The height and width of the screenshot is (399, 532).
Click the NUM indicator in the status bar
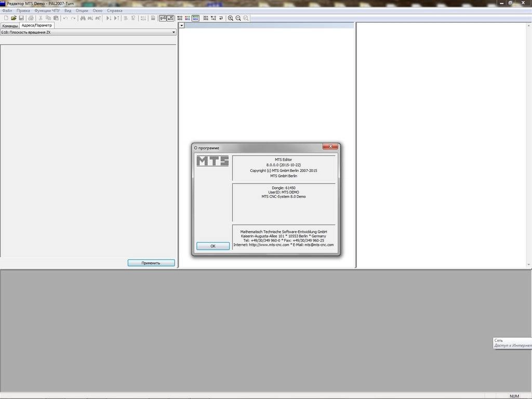514,396
